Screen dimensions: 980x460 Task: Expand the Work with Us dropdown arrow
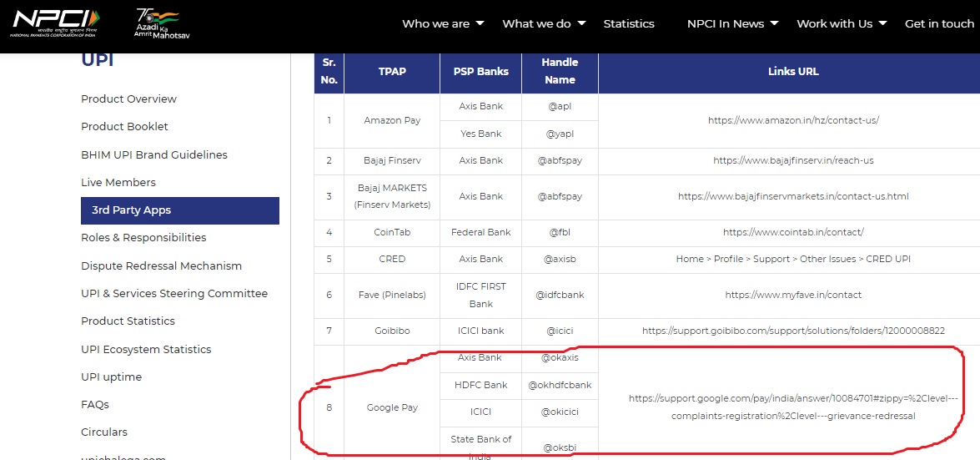883,23
